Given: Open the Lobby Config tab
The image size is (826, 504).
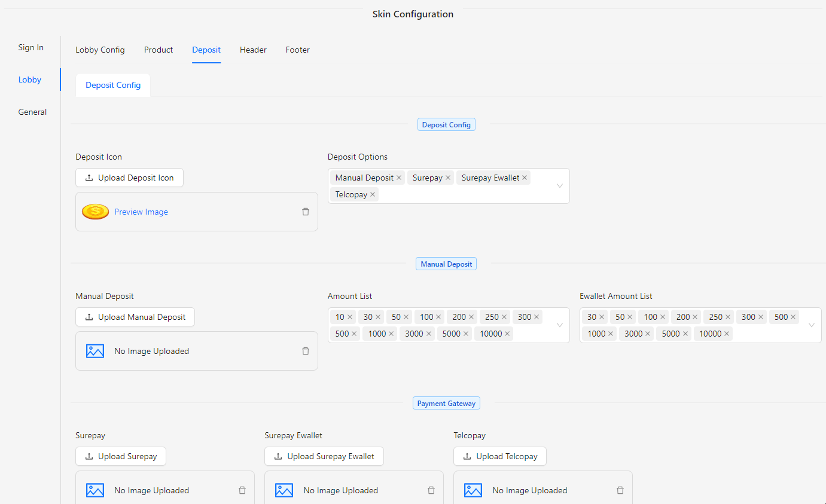Looking at the screenshot, I should point(100,50).
